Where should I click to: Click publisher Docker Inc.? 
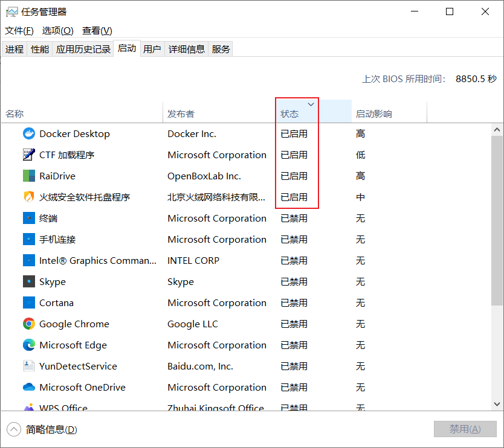click(192, 133)
